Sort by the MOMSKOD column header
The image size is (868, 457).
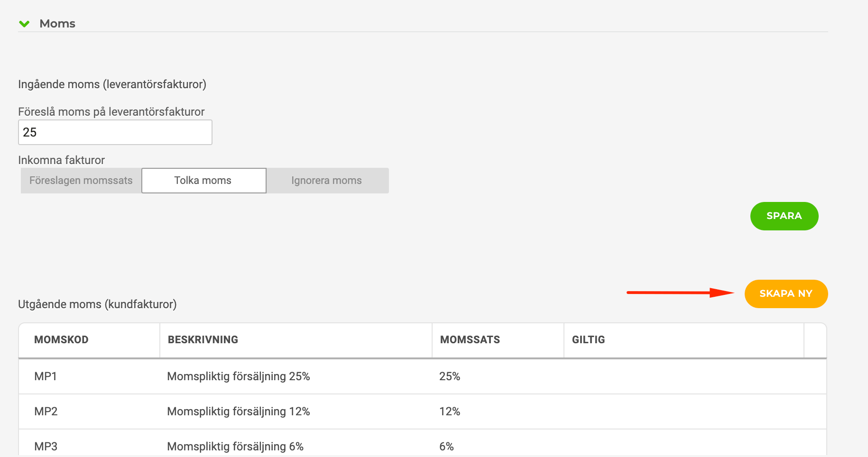61,340
